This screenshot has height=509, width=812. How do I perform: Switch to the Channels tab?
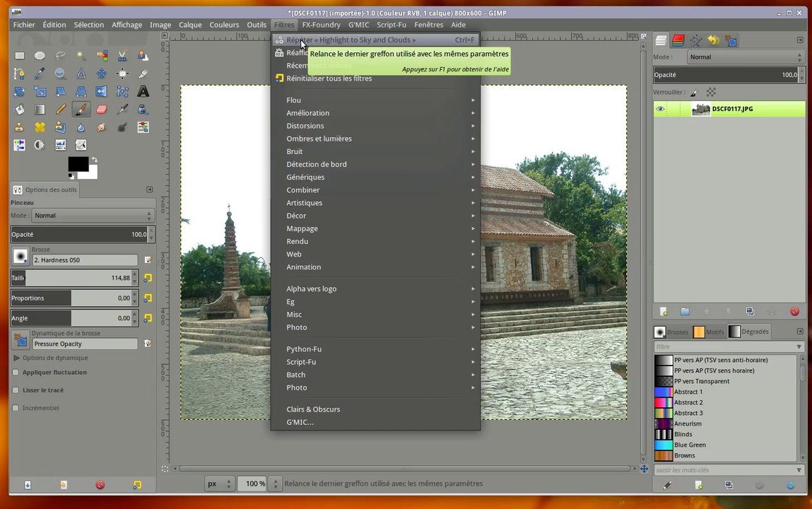click(678, 40)
